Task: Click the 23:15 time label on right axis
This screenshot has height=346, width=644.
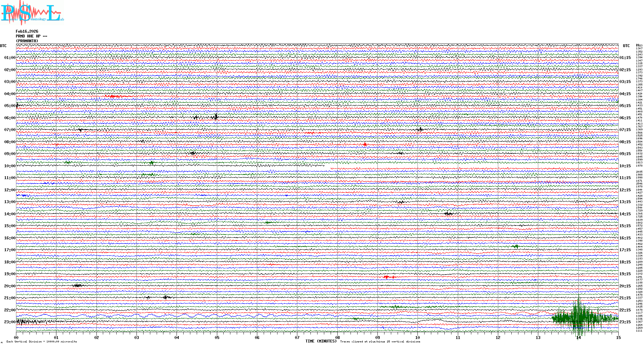Action: pos(625,322)
